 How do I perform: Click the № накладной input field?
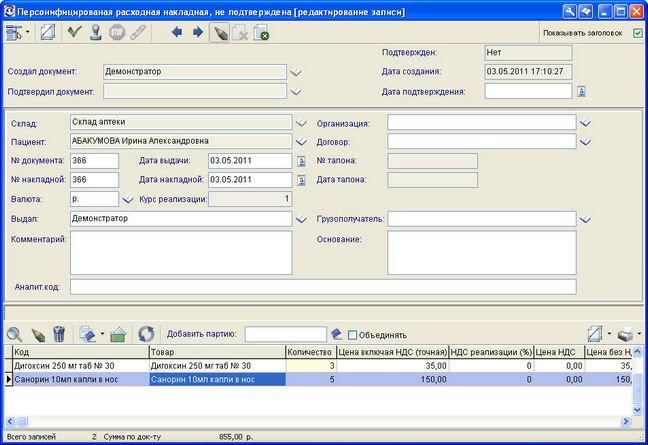click(x=95, y=180)
